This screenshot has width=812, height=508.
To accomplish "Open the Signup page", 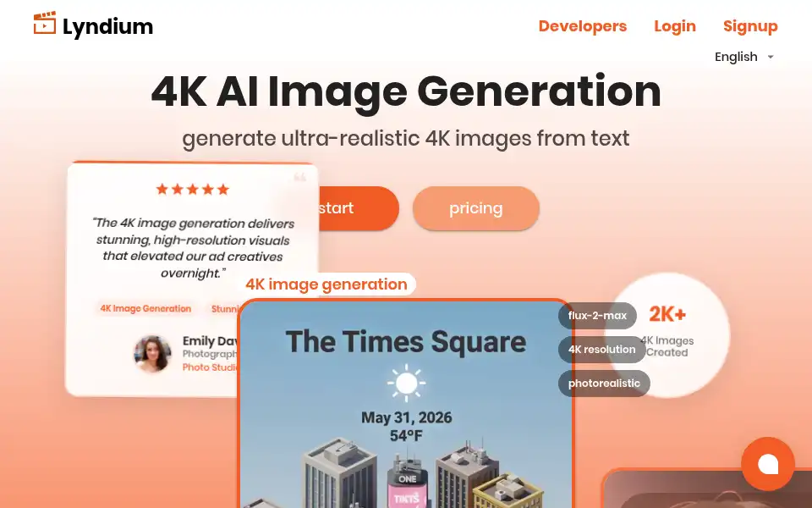I will pos(750,26).
